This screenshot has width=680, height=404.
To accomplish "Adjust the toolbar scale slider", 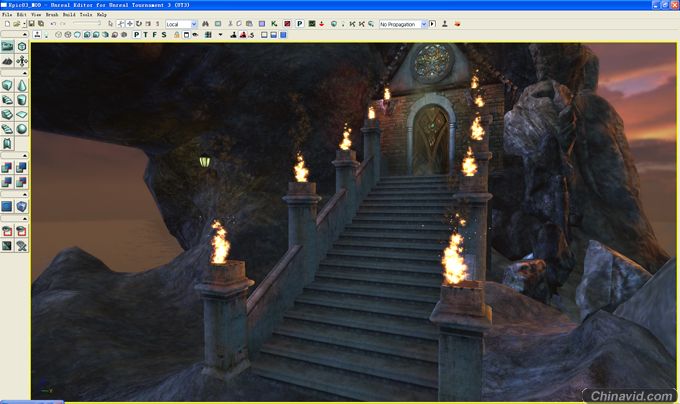I will pyautogui.click(x=87, y=23).
